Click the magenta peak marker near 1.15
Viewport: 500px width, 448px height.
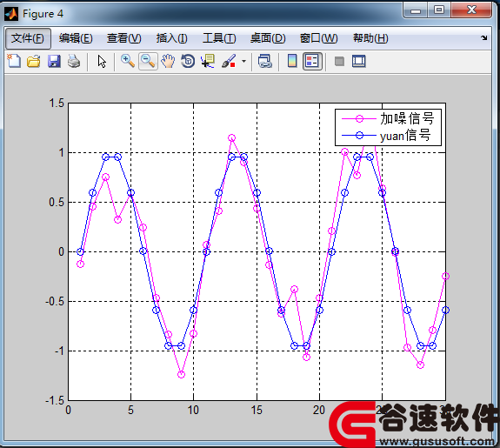pos(232,137)
